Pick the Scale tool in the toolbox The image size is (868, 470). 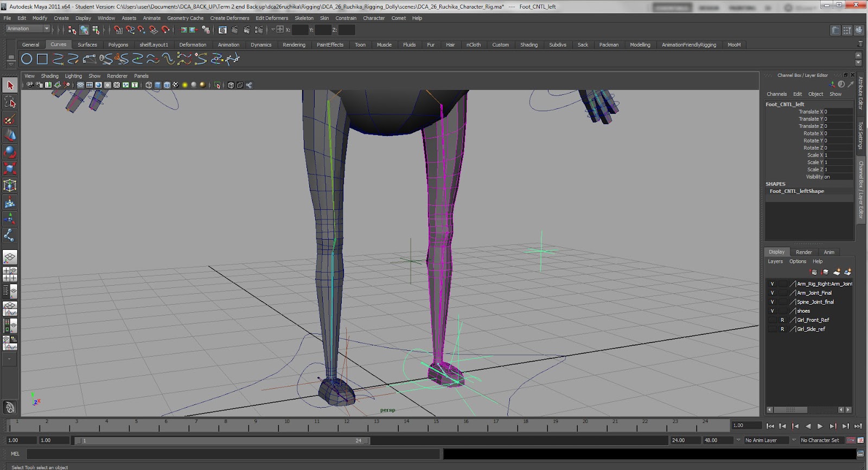coord(10,169)
